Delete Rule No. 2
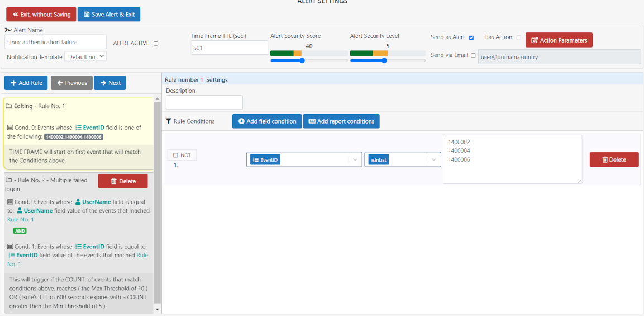644x316 pixels. tap(123, 181)
